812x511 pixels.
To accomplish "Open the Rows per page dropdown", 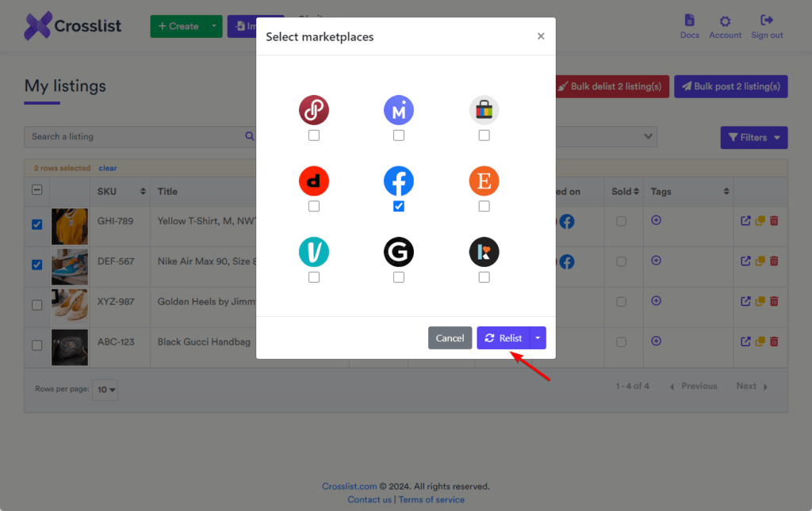I will coord(104,389).
